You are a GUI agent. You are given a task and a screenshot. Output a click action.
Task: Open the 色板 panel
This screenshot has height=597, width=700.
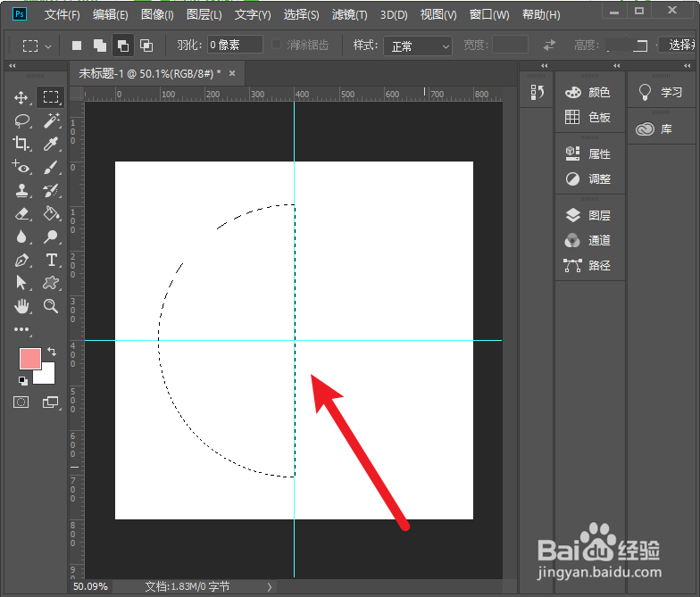coord(587,118)
